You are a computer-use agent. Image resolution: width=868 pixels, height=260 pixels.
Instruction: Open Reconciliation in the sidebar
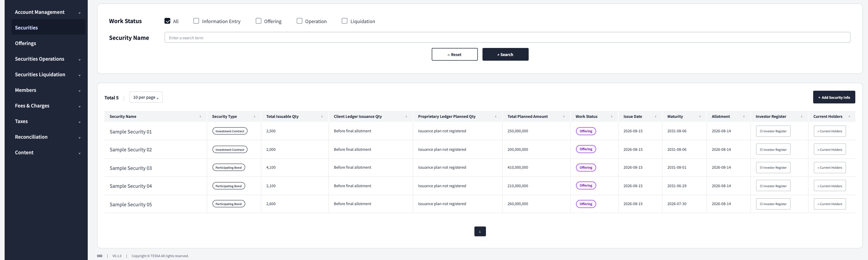(48, 137)
